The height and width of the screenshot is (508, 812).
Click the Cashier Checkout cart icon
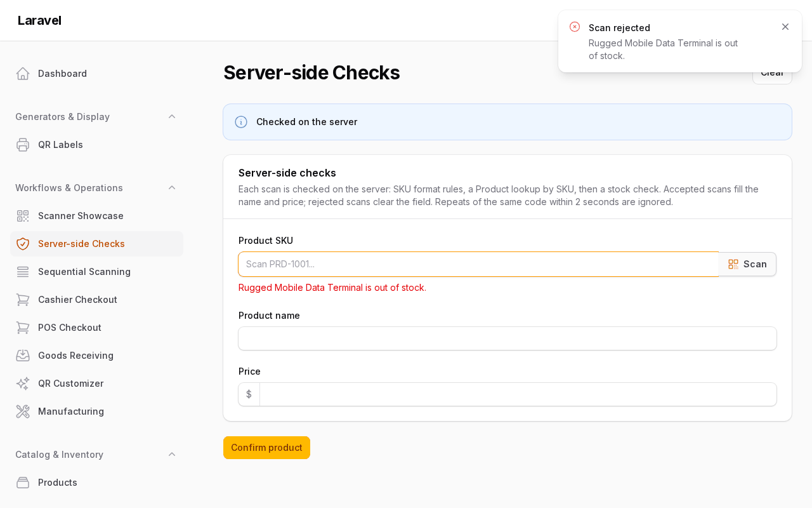coord(23,300)
